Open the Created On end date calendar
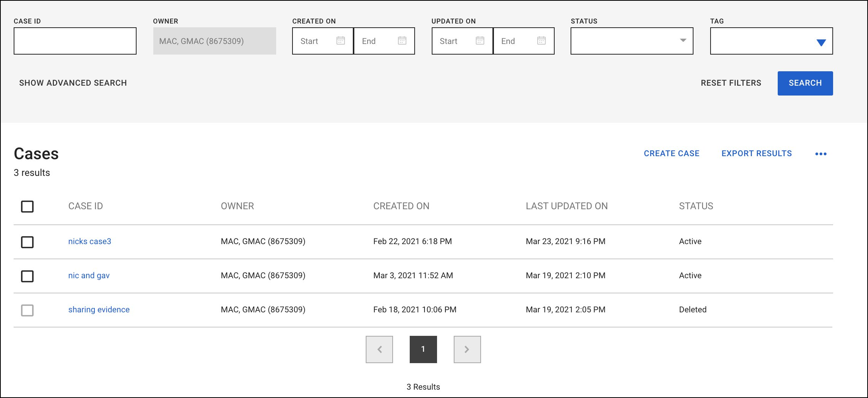This screenshot has width=868, height=398. click(x=402, y=41)
